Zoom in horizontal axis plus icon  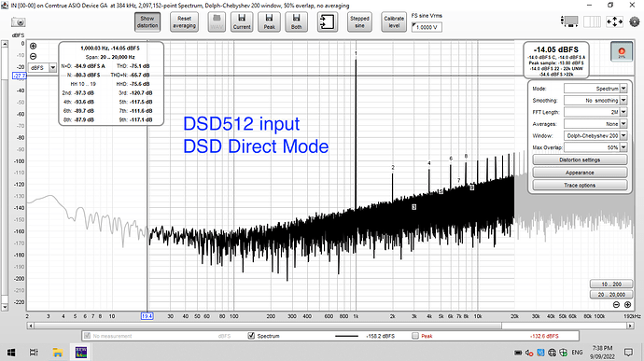[x=627, y=305]
